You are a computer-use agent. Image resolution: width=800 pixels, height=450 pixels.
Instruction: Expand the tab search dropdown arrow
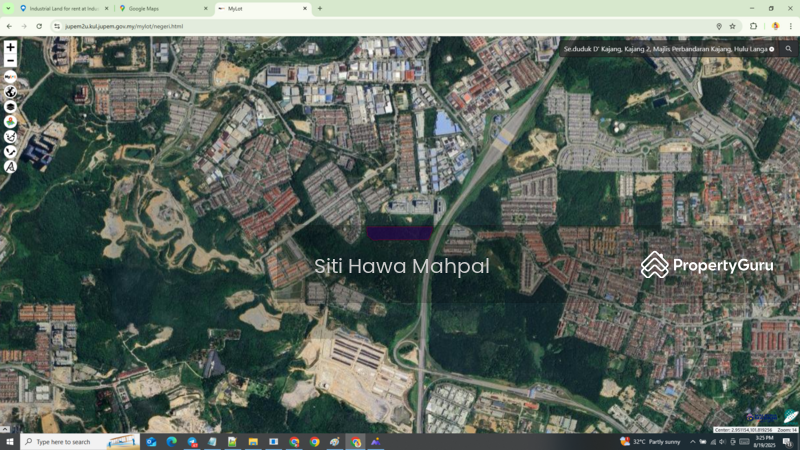tap(6, 8)
